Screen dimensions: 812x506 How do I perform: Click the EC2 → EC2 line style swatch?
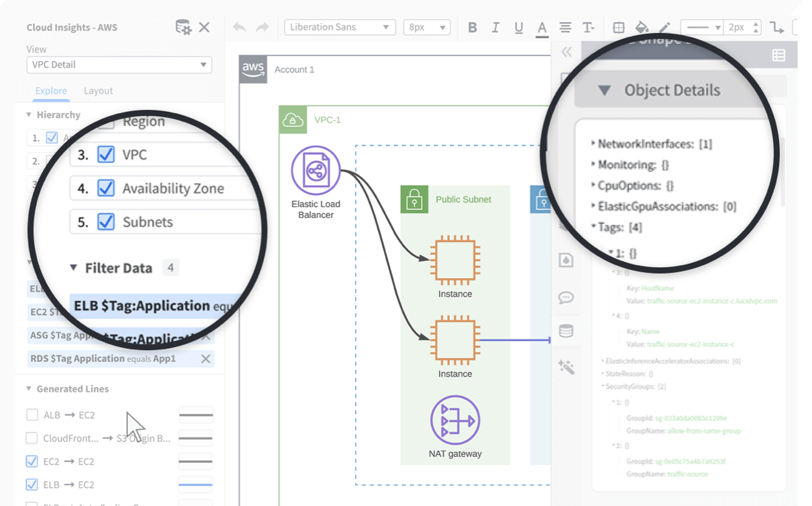(196, 461)
